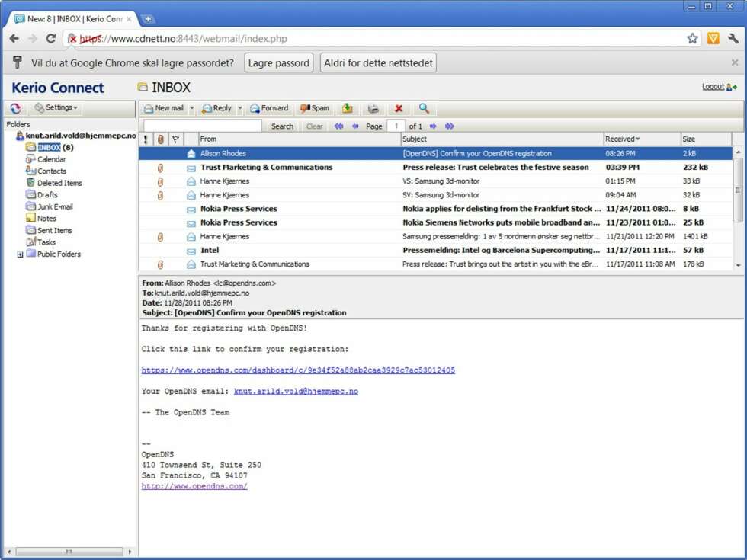Forward the selected message
The width and height of the screenshot is (747, 560).
click(269, 108)
